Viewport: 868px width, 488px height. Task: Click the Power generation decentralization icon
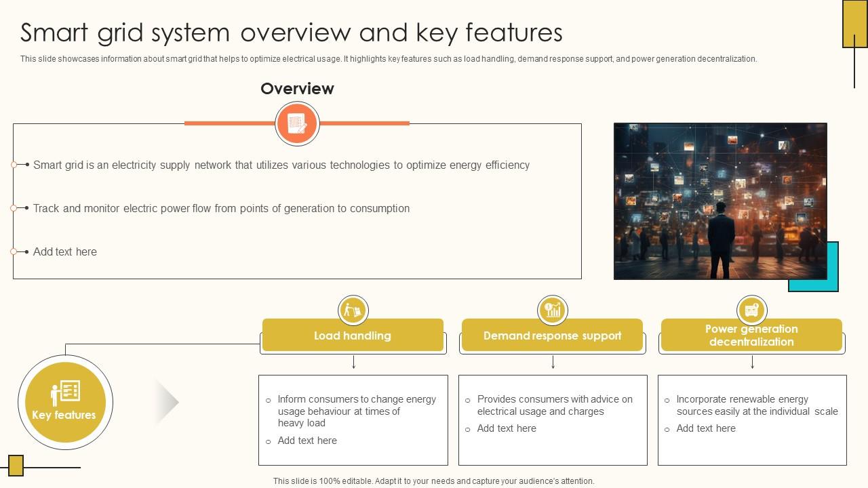(x=751, y=310)
